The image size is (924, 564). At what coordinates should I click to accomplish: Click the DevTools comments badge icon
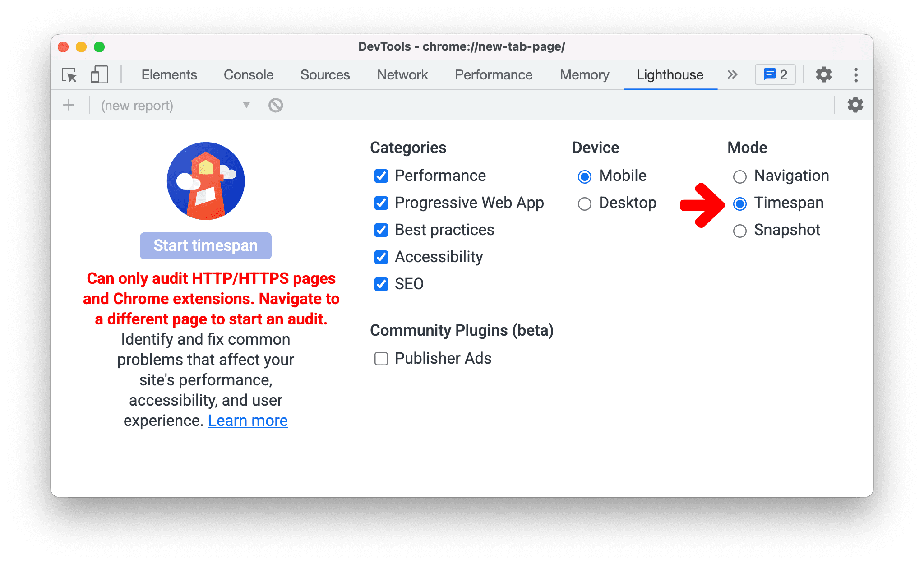776,74
